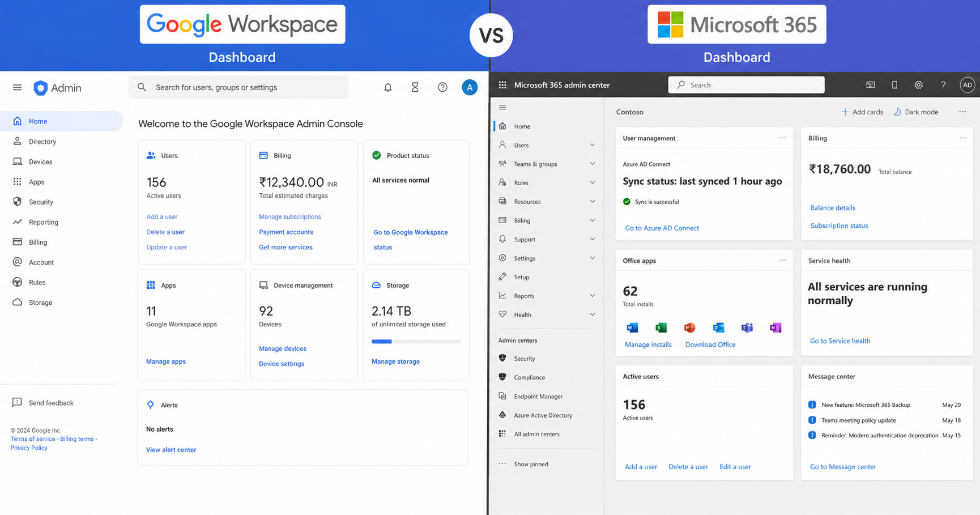Open Google Admin hamburger main menu

(17, 87)
